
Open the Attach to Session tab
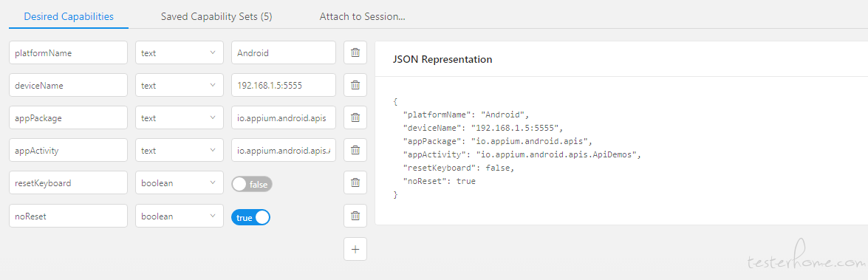tap(363, 16)
